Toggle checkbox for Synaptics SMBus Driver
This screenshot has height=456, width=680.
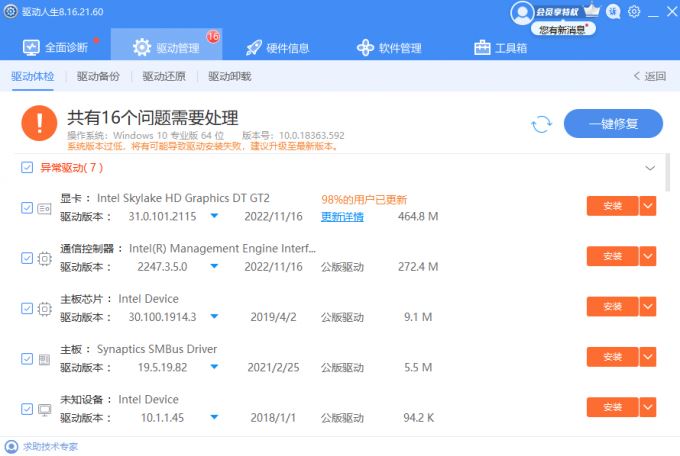(27, 357)
